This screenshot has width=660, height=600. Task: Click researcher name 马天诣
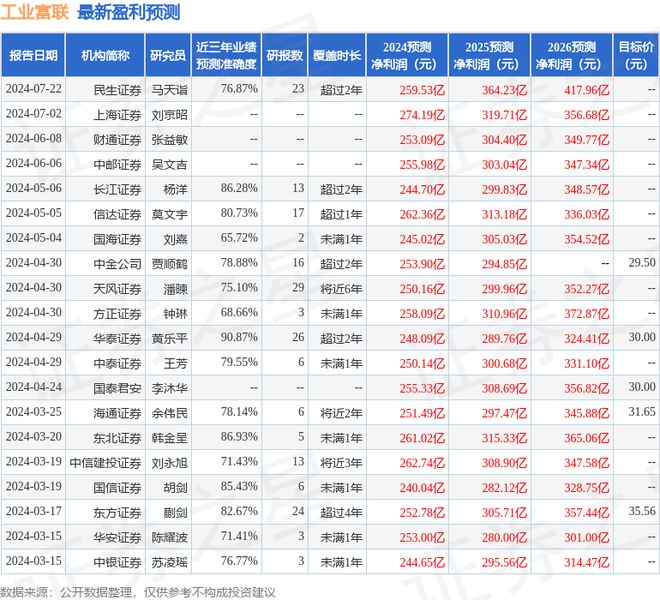169,90
